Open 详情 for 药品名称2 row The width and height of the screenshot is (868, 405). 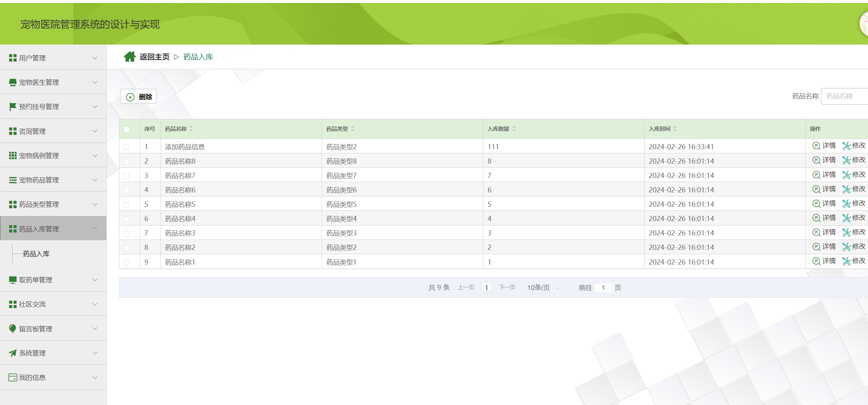[824, 247]
